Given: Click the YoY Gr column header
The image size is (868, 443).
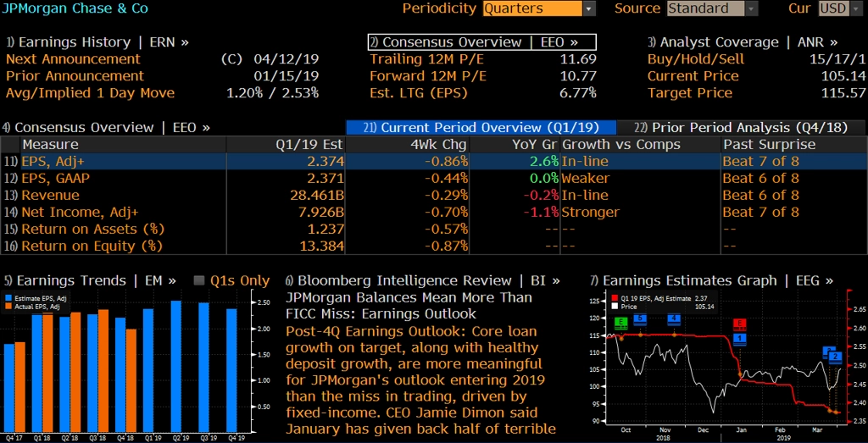Looking at the screenshot, I should (x=515, y=145).
